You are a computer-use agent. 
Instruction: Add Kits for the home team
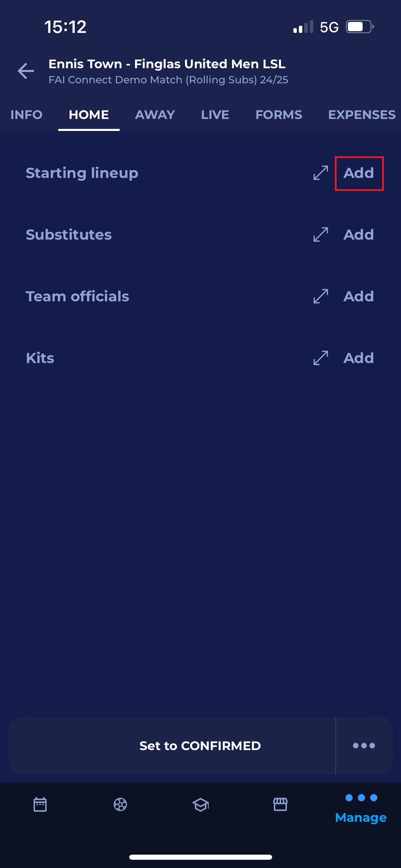click(x=359, y=358)
